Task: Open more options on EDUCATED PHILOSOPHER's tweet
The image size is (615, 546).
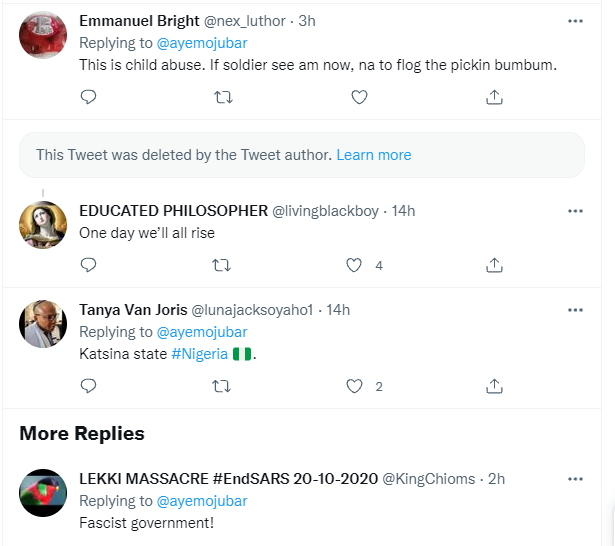Action: pyautogui.click(x=575, y=211)
